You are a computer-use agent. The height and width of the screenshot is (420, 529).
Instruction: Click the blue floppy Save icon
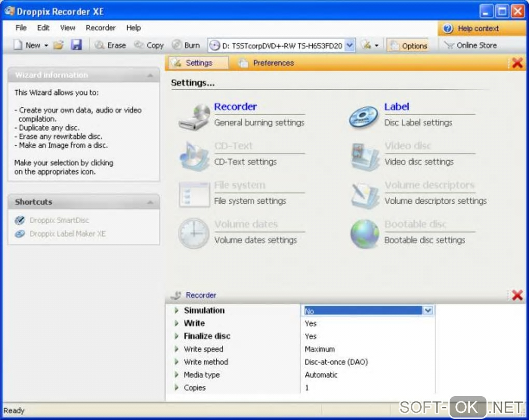(x=76, y=45)
